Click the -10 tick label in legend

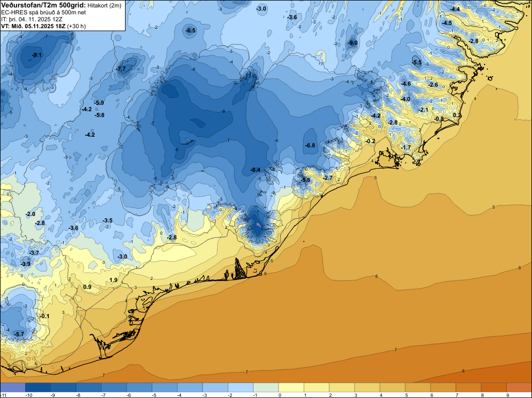click(x=29, y=395)
